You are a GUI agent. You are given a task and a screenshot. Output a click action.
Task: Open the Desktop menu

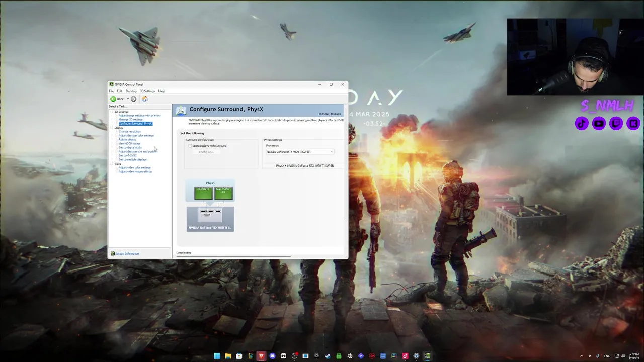tap(131, 91)
